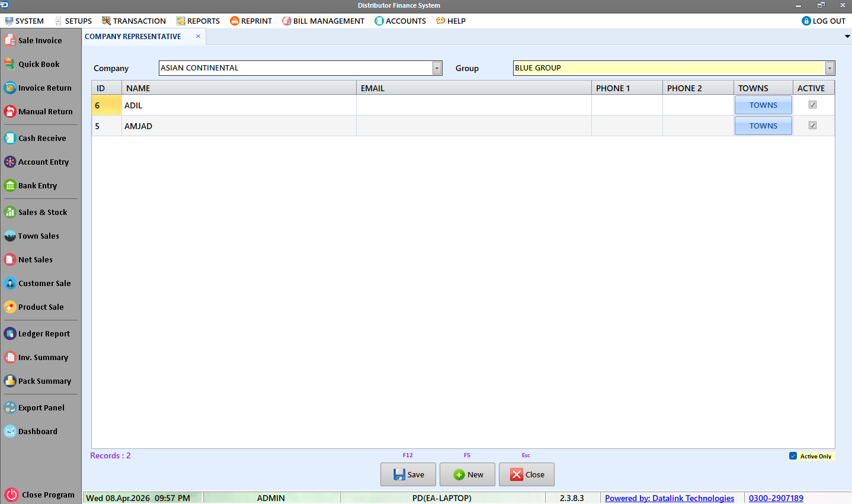Toggle the ACTIVE checkbox for AMJAD
The image size is (852, 504).
pyautogui.click(x=813, y=126)
